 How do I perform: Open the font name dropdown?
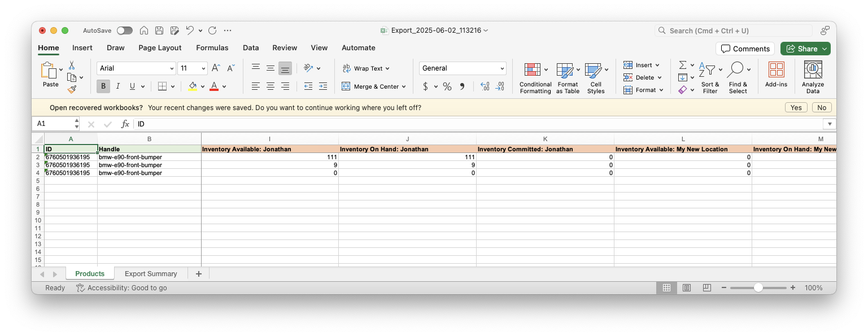pos(172,68)
